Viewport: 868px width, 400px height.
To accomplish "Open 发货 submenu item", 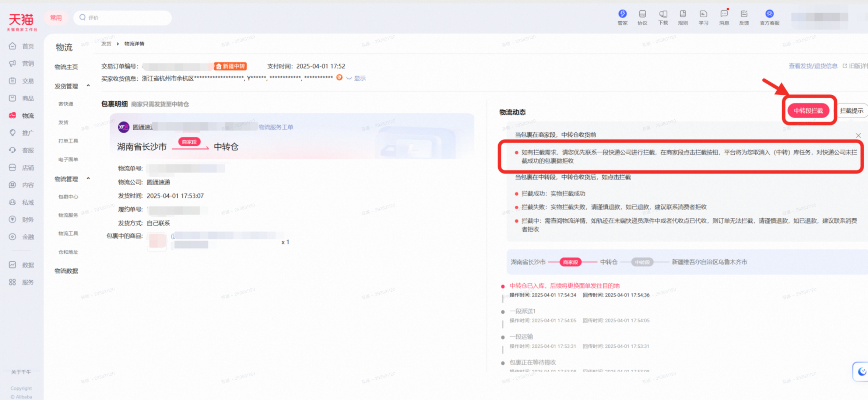I will 63,122.
